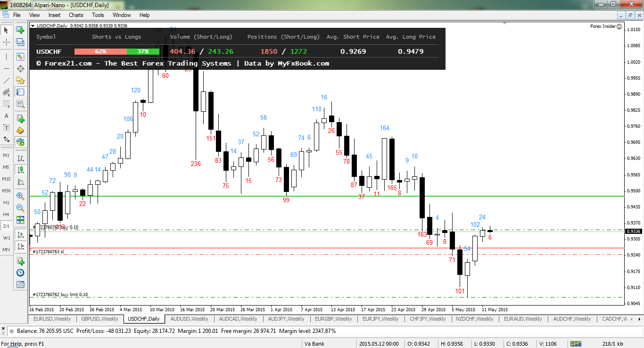Activate the Crosshair tool
This screenshot has height=348, width=644.
[x=6, y=42]
